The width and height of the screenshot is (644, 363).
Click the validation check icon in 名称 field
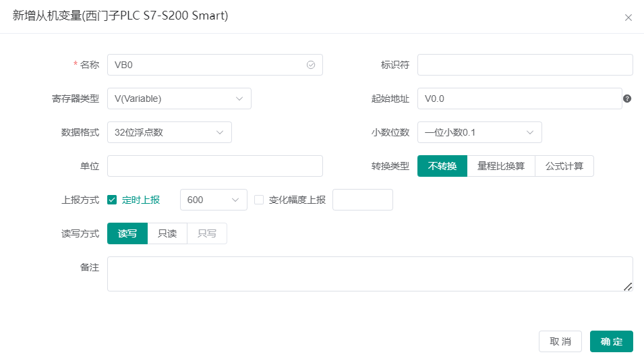point(311,65)
